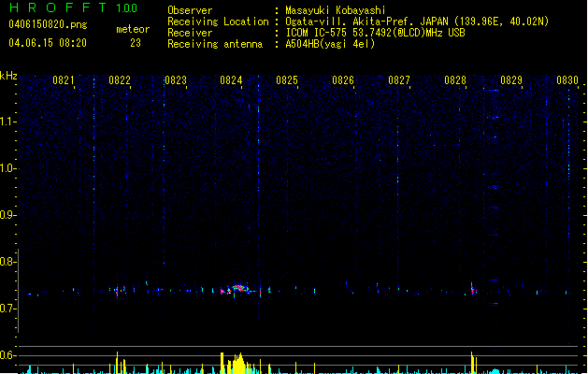
Task: Click the 0827 time marker
Action: tap(399, 80)
